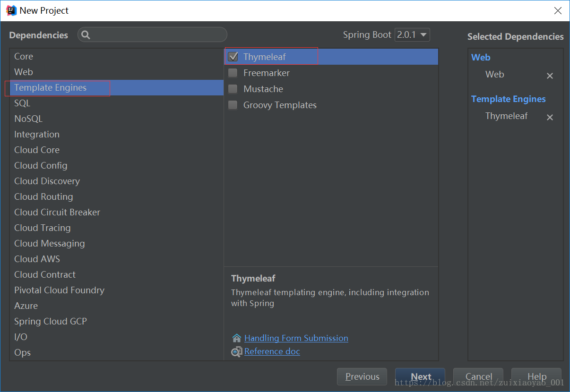Click the Next button

click(420, 376)
